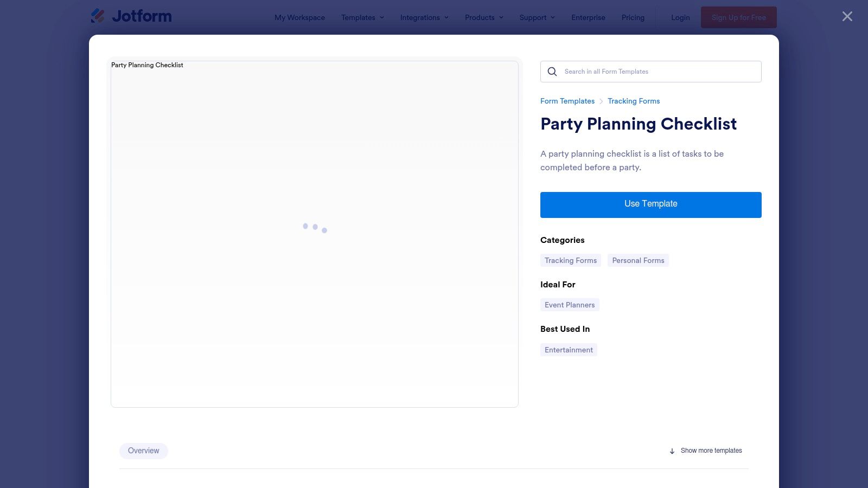
Task: Click the search magnifier icon
Action: [x=552, y=72]
